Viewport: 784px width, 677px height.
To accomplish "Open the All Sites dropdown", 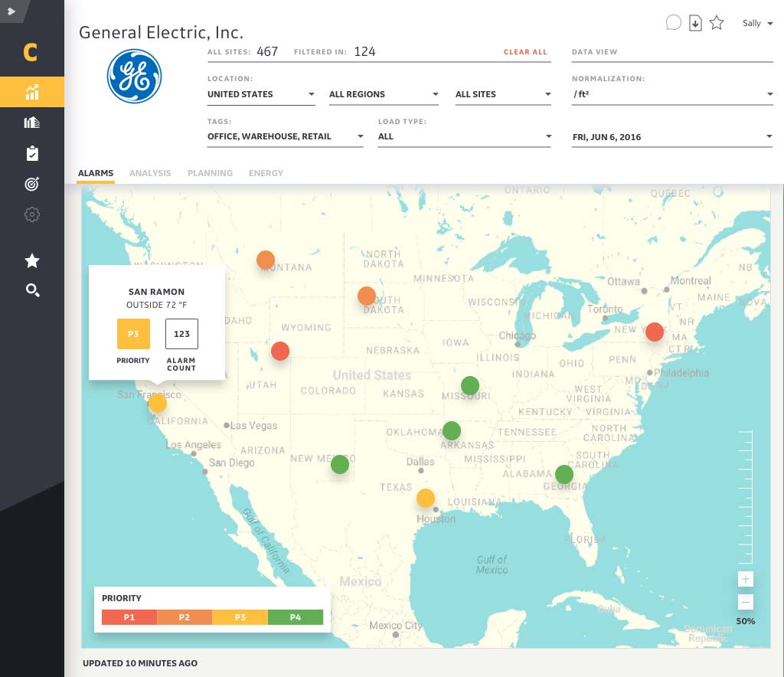I will click(x=503, y=94).
